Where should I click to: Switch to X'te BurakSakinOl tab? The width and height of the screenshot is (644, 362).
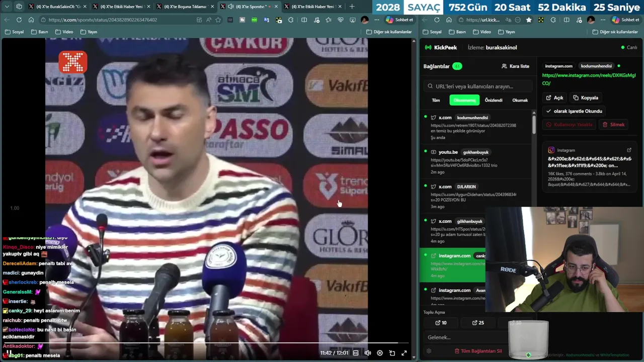tap(58, 7)
